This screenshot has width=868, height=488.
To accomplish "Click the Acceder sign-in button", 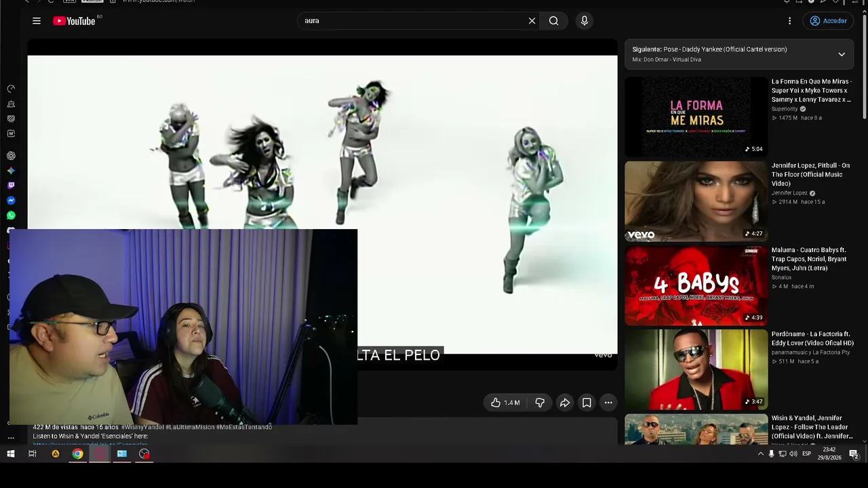I will [x=828, y=21].
